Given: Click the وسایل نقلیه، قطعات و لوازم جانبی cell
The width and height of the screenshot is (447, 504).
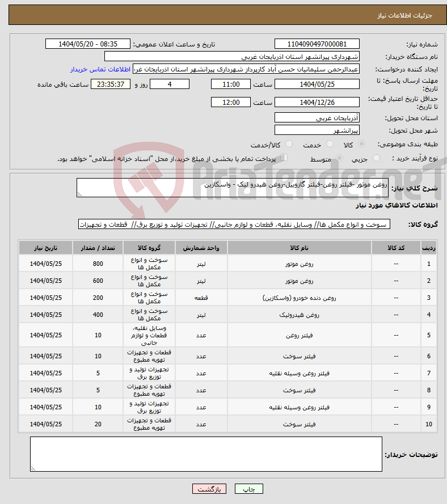Looking at the screenshot, I should click(149, 335).
